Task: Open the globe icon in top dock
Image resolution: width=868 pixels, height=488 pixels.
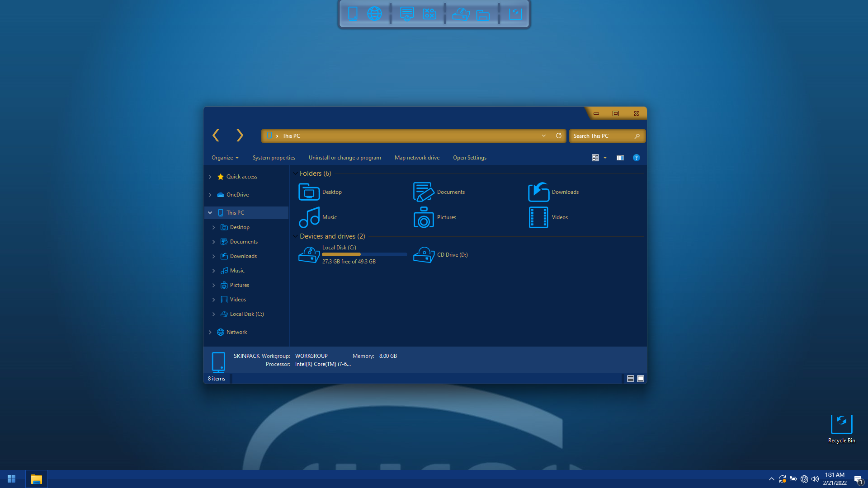Action: point(374,14)
